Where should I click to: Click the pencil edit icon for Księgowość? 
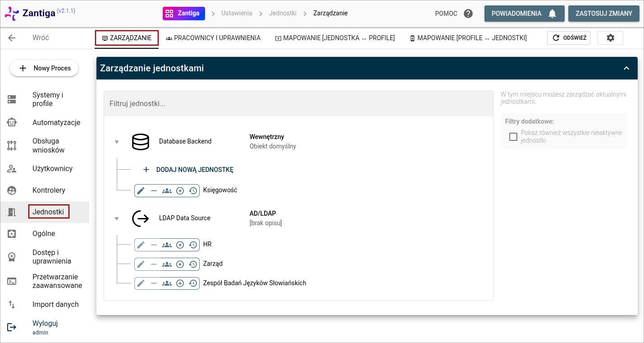(x=141, y=191)
